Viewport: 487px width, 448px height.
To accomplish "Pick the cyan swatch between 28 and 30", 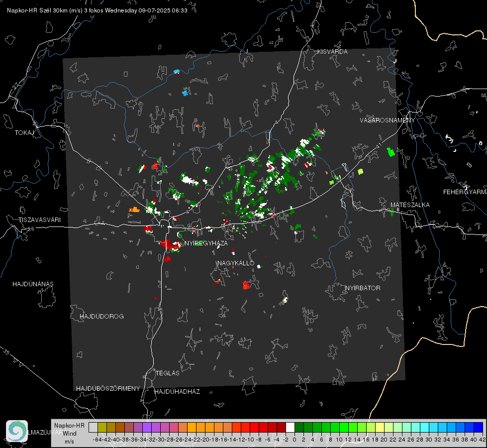I will [x=425, y=428].
